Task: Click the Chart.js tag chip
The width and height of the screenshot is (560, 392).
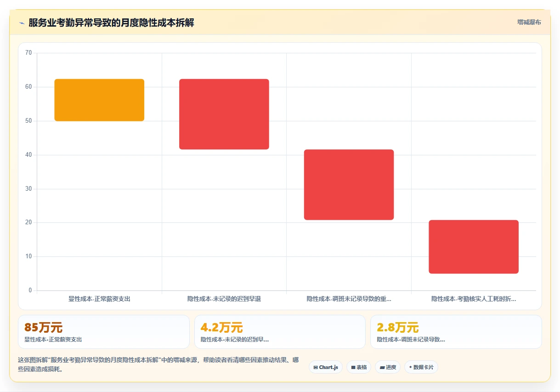Action: [326, 367]
